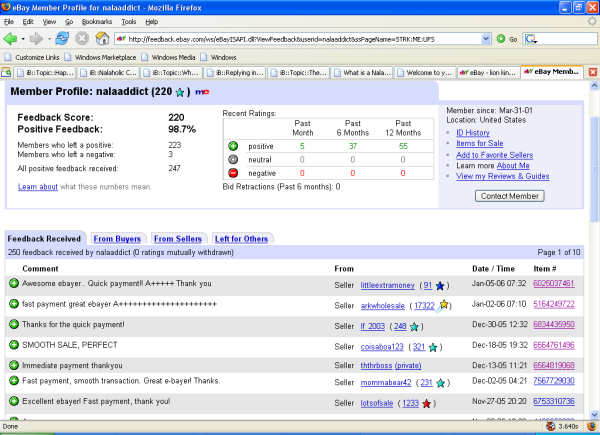Click the Windows Marketplace bookmark

(x=101, y=57)
